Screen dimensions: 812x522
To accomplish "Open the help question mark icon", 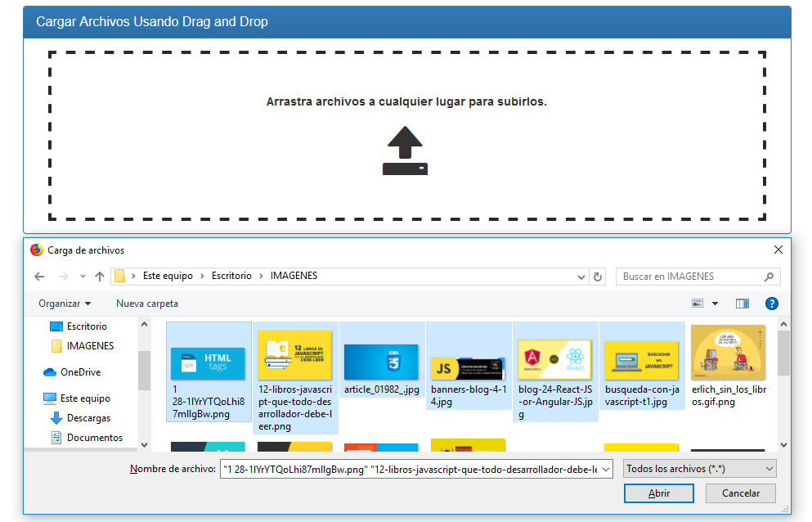I will click(x=771, y=304).
